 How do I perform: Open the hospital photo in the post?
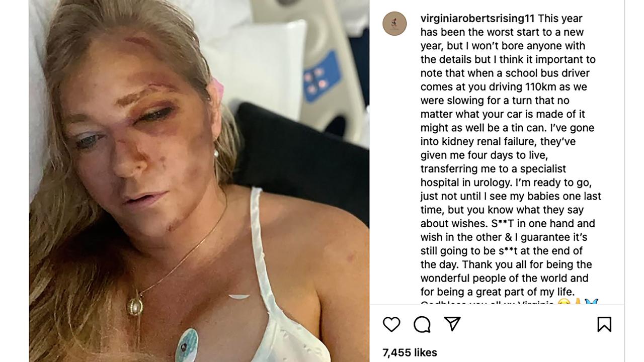point(199,181)
